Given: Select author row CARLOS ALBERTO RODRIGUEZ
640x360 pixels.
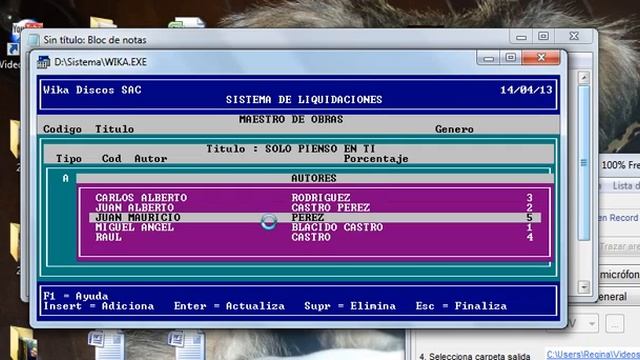Looking at the screenshot, I should [x=315, y=198].
